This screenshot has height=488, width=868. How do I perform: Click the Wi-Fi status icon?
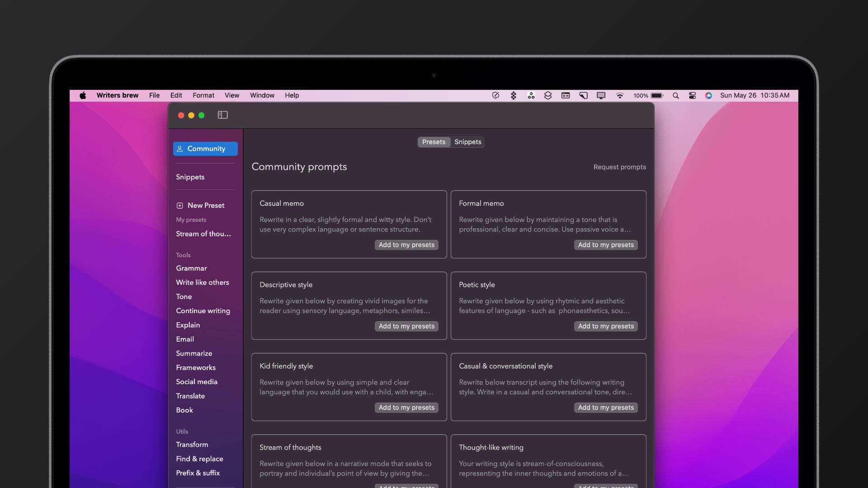tap(619, 95)
